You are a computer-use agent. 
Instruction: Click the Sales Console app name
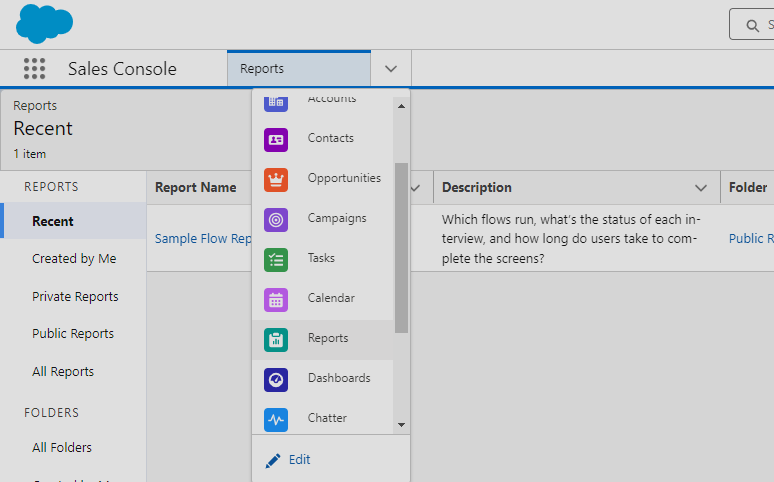(x=122, y=69)
